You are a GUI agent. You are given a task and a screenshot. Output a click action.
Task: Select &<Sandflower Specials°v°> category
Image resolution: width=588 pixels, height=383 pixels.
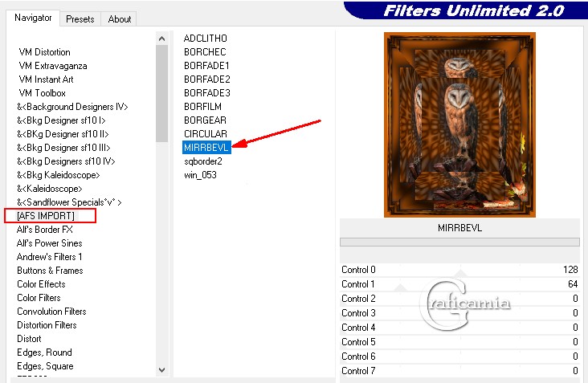(x=69, y=202)
